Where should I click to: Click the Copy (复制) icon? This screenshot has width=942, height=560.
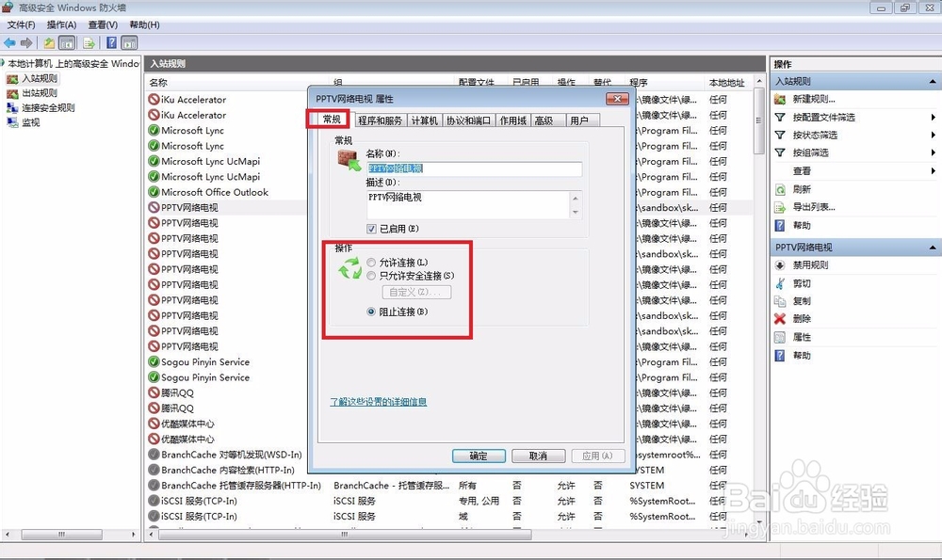[780, 301]
